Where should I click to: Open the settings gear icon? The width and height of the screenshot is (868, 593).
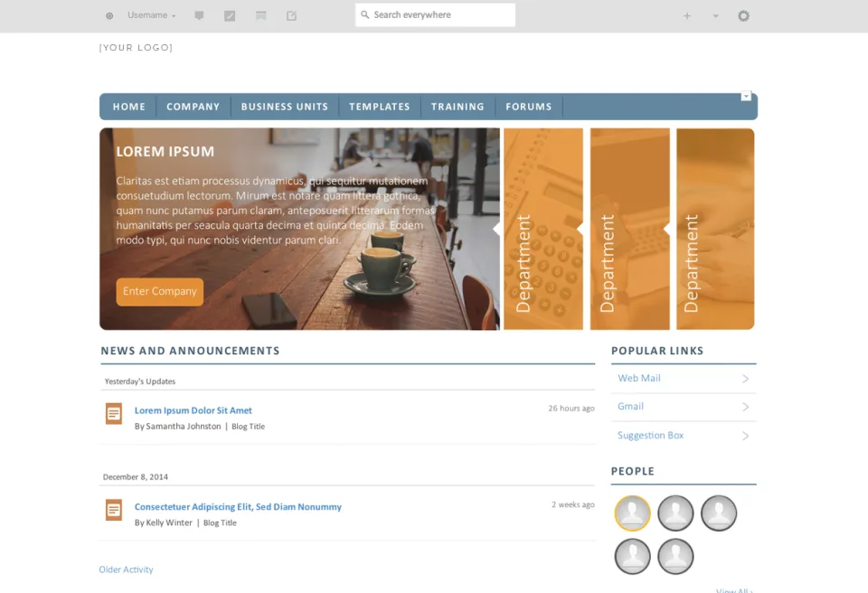(x=743, y=16)
